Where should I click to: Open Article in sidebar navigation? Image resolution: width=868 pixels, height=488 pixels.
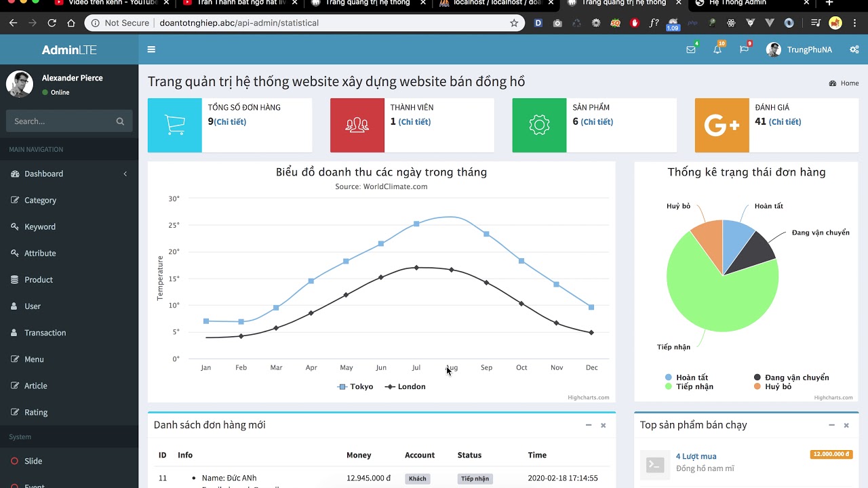pyautogui.click(x=69, y=386)
